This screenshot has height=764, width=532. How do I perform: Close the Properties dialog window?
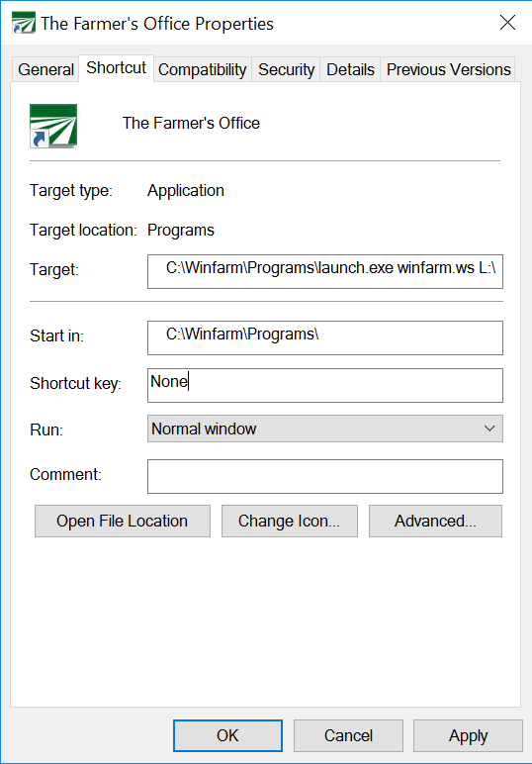click(507, 23)
